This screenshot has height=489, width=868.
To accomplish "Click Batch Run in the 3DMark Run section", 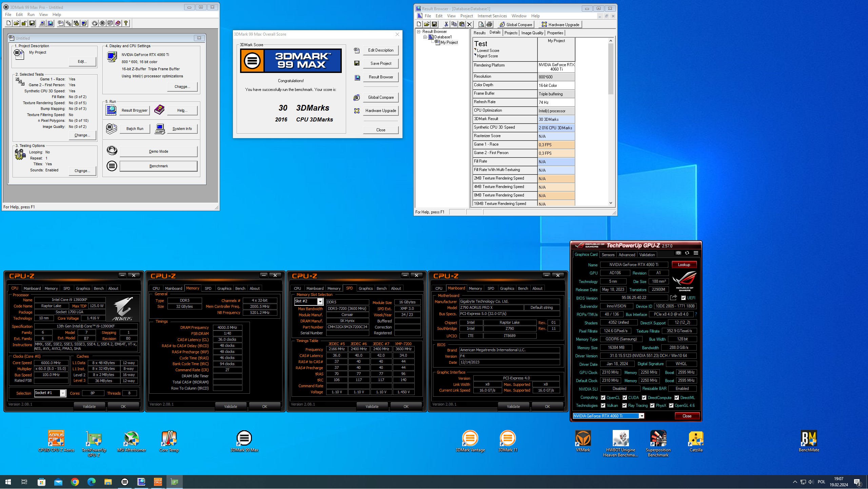I will click(135, 129).
